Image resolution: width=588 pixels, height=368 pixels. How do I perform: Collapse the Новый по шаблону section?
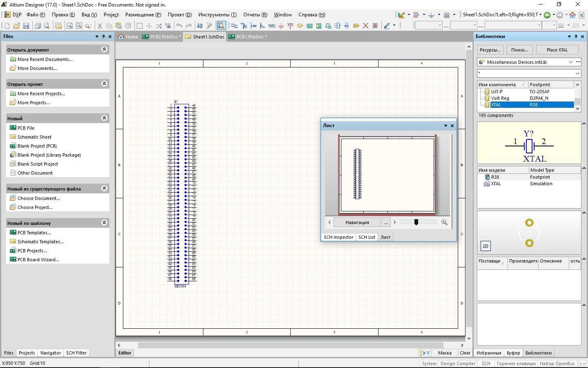tap(104, 222)
